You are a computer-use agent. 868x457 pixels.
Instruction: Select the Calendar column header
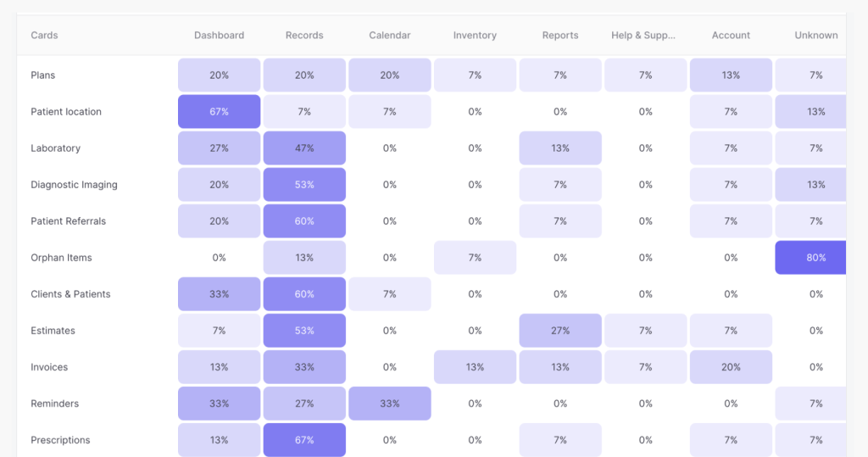coord(390,36)
